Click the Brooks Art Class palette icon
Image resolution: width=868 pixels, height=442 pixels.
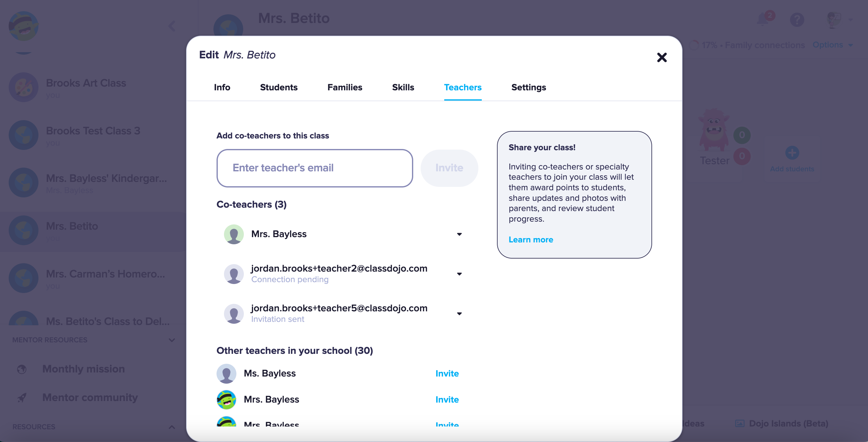click(24, 87)
